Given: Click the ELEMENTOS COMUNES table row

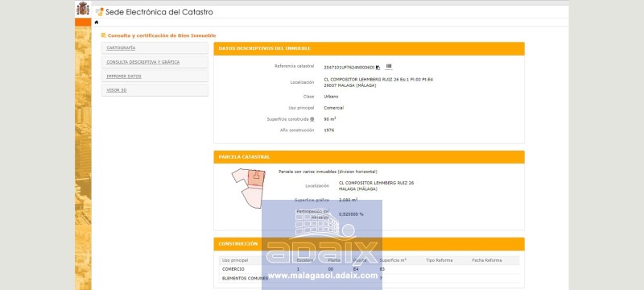Looking at the screenshot, I should click(369, 278).
